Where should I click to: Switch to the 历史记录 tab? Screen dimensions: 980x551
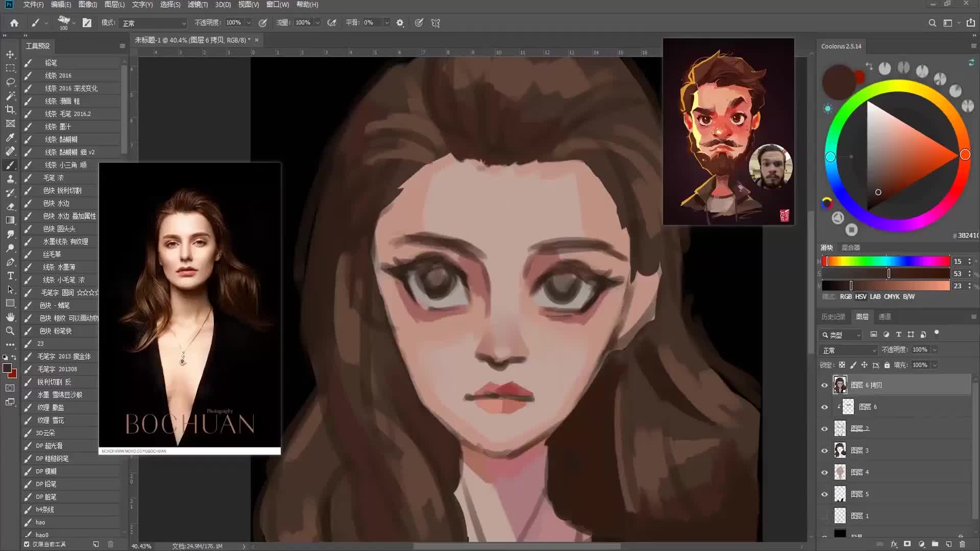(x=833, y=317)
